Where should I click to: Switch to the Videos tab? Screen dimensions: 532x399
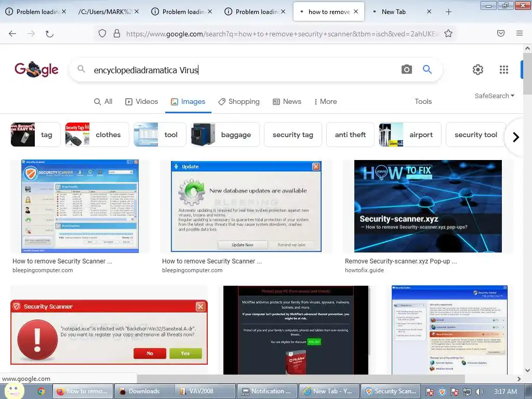[x=141, y=101]
